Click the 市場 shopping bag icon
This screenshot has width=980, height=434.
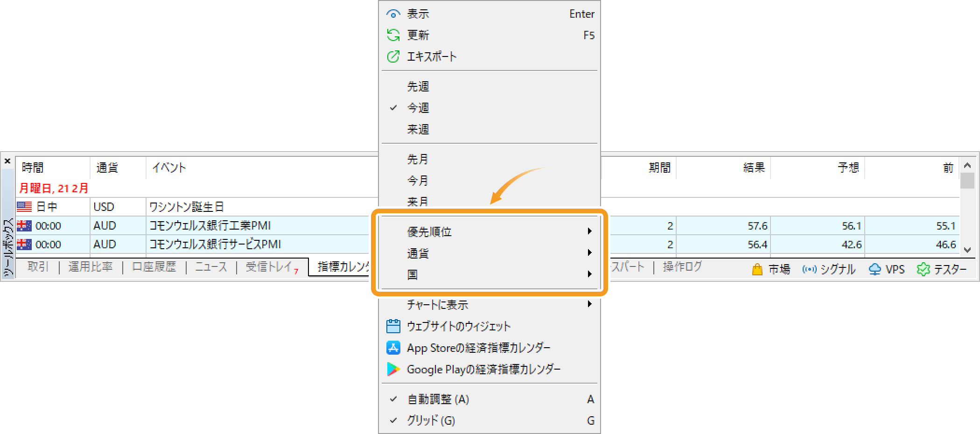(x=757, y=269)
